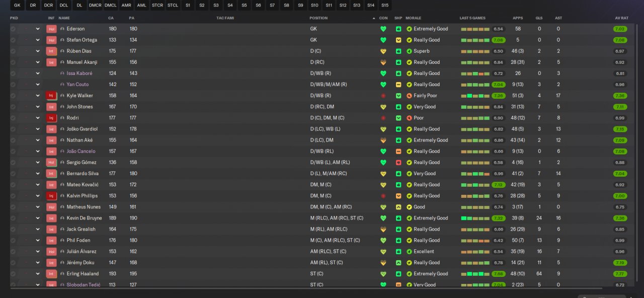
Task: Click the Hol badge for Matheus Nunes
Action: pos(51,207)
